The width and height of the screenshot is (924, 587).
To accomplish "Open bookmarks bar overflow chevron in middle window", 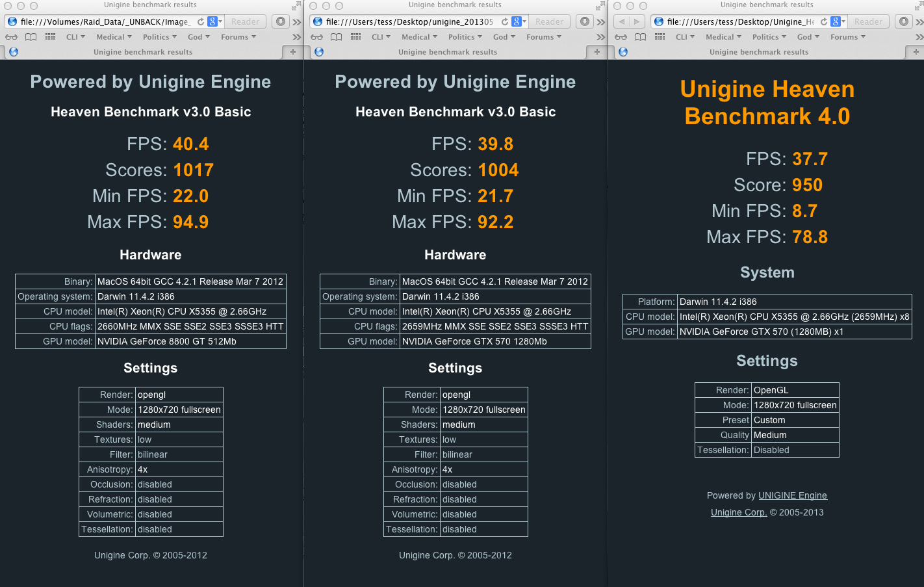I will 601,37.
